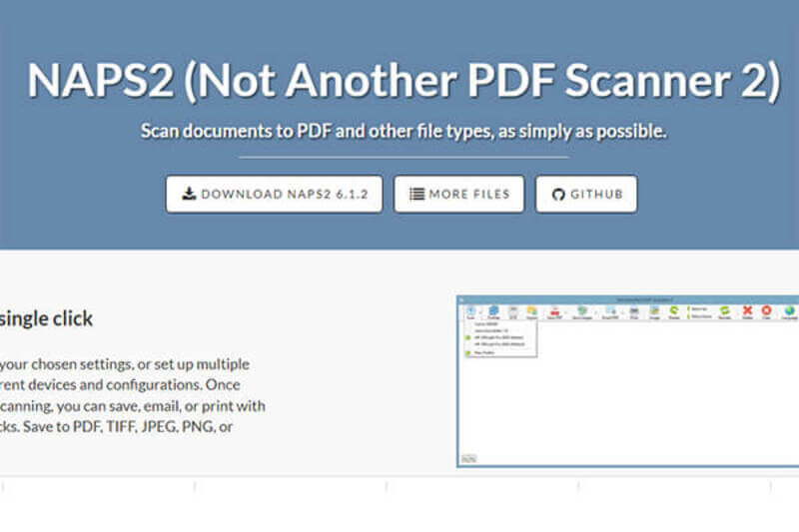Click the green Rotate toolbar icon
This screenshot has height=532, width=799.
pyautogui.click(x=674, y=312)
